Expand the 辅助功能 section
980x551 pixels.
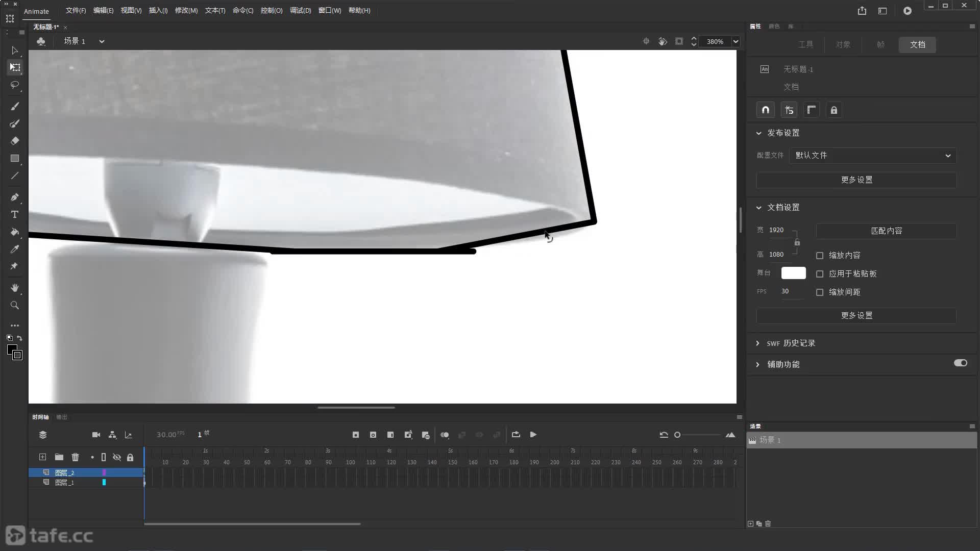tap(758, 365)
